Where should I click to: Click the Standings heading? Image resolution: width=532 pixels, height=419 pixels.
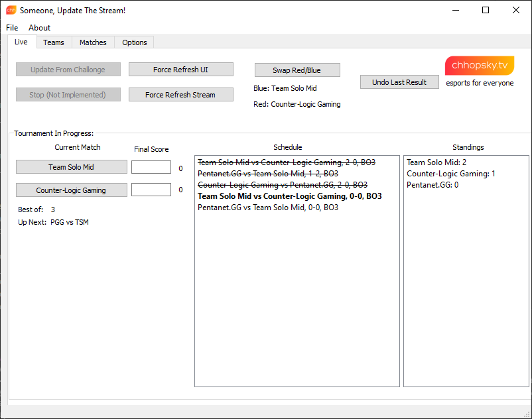pyautogui.click(x=468, y=147)
